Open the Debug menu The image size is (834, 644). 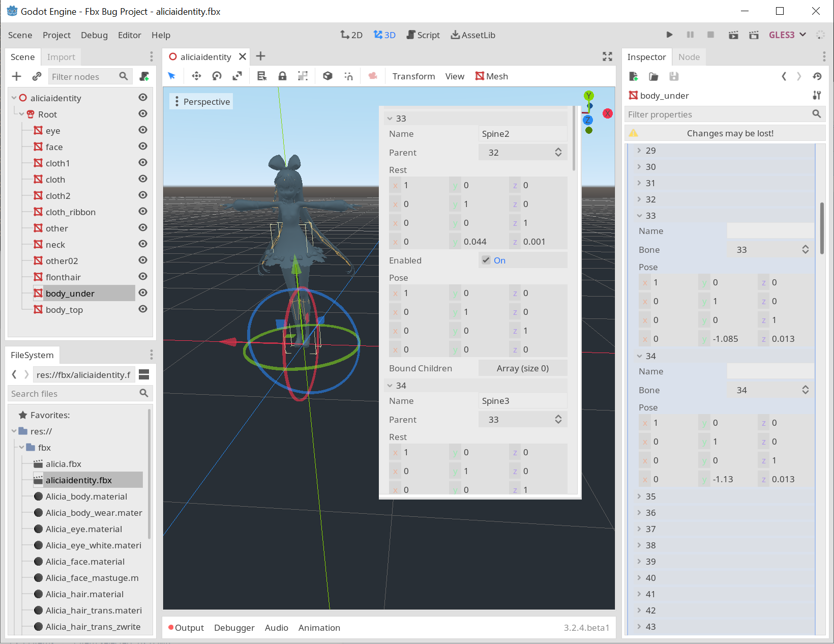94,35
